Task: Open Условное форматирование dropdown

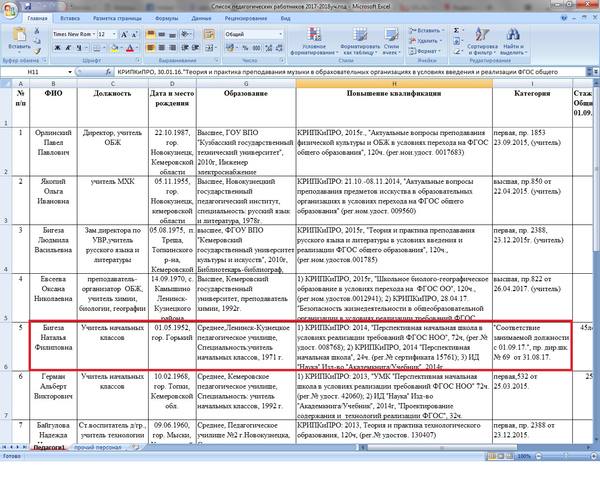Action: [x=313, y=41]
